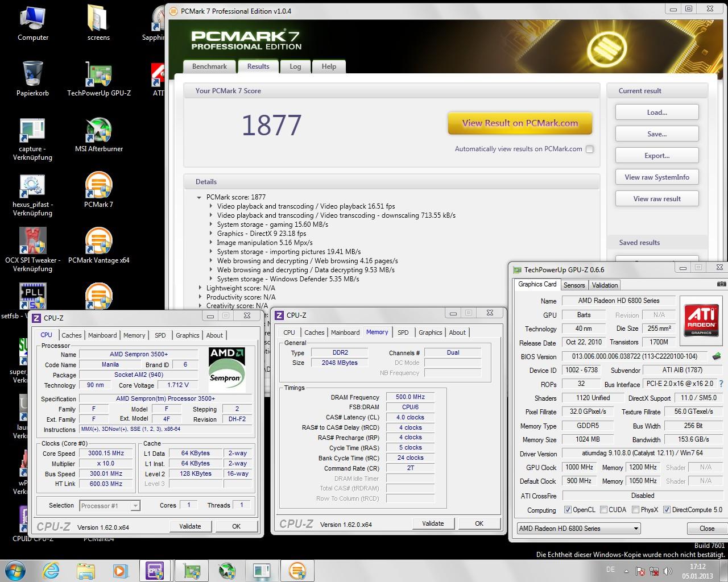The image size is (728, 582).
Task: Expand the System storage - gaming item
Action: tap(211, 225)
